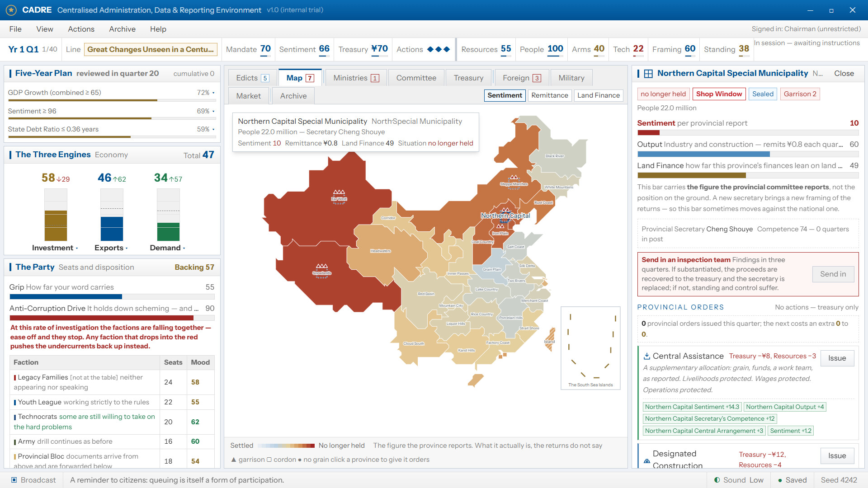Viewport: 868px width, 488px height.
Task: Click the green Saved dot indicator
Action: pos(780,480)
